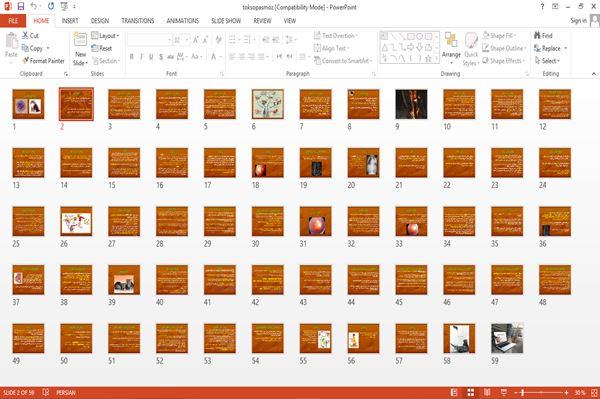This screenshot has height=399, width=600.
Task: Switch to the DESIGN tab
Action: point(100,21)
